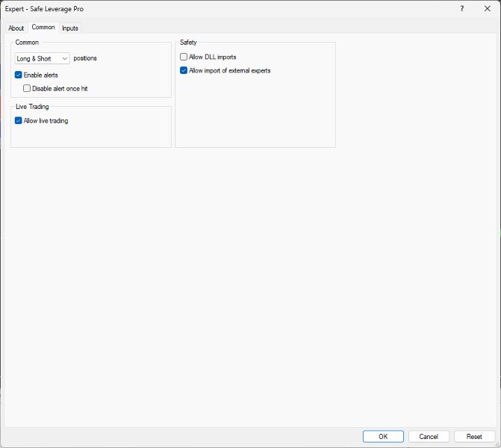Check Disable alert once hit
The width and height of the screenshot is (501, 448).
pyautogui.click(x=27, y=89)
